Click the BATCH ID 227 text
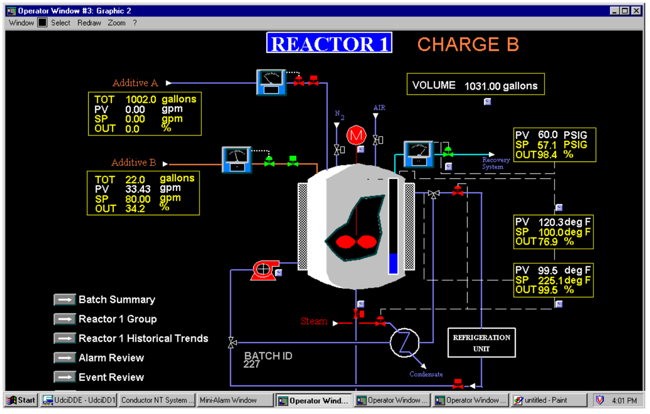 pos(268,359)
